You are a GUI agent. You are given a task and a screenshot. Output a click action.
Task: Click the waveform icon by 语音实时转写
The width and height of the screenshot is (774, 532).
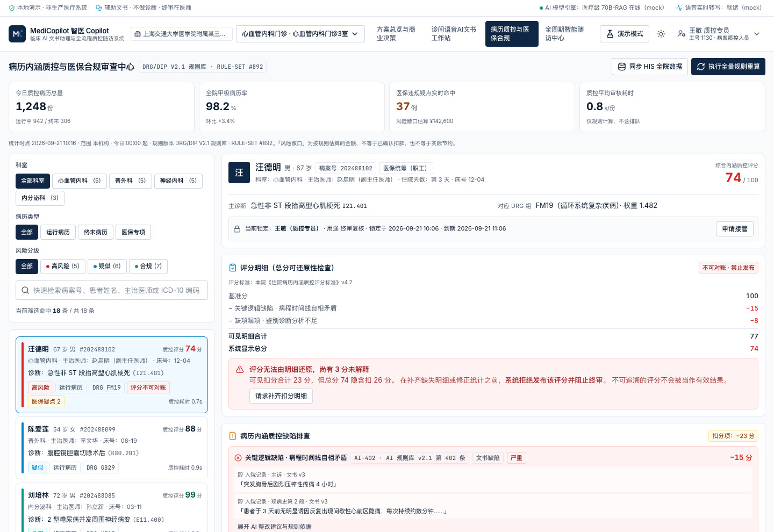679,8
